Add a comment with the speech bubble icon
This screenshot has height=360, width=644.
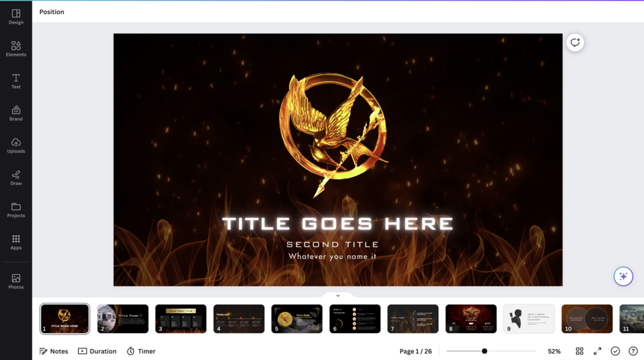tap(575, 42)
